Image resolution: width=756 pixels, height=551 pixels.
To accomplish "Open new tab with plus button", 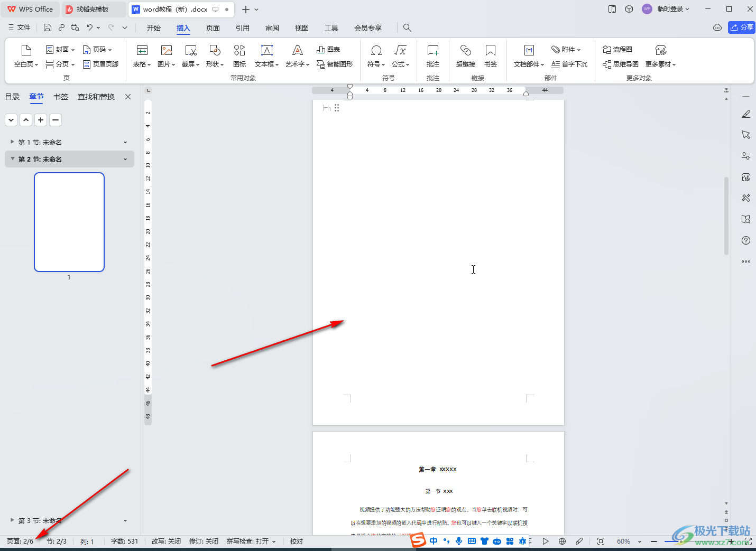I will (245, 10).
